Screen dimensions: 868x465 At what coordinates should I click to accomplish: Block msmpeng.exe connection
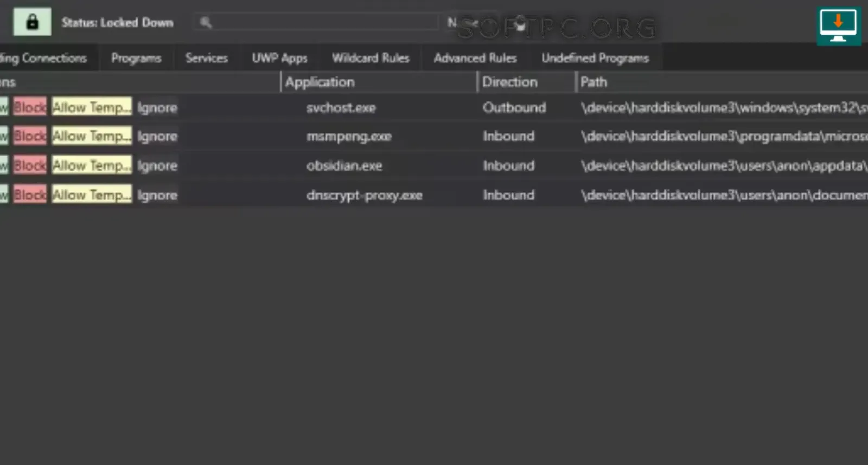coord(30,136)
